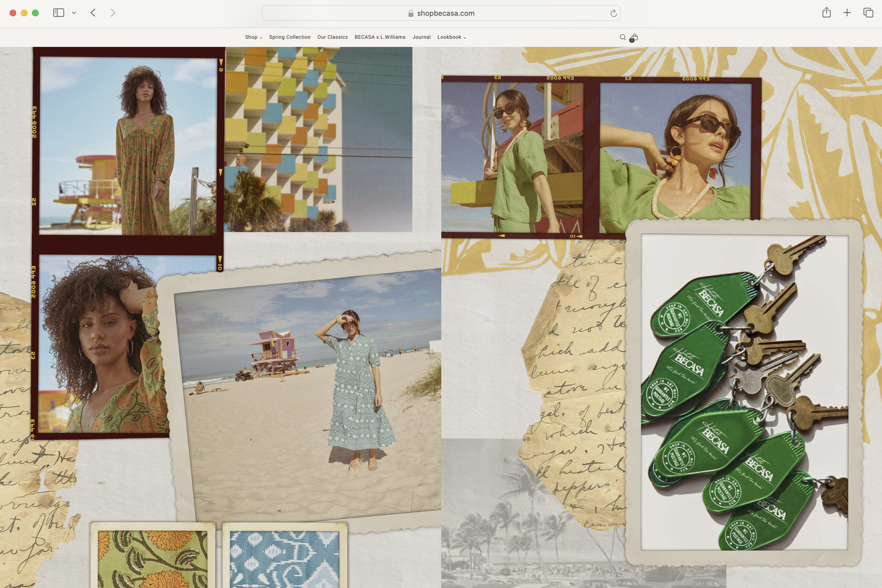
Task: Enter full screen with green button
Action: [x=35, y=13]
